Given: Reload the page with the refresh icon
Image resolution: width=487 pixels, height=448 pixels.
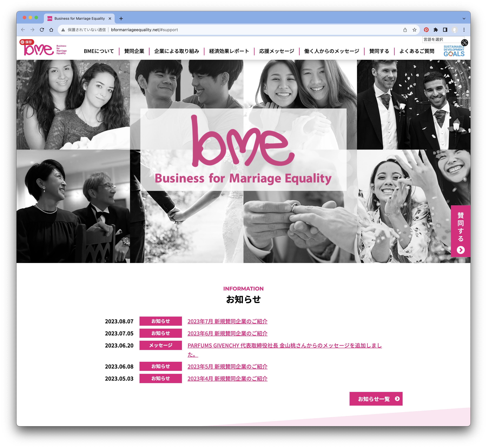Looking at the screenshot, I should [x=42, y=30].
